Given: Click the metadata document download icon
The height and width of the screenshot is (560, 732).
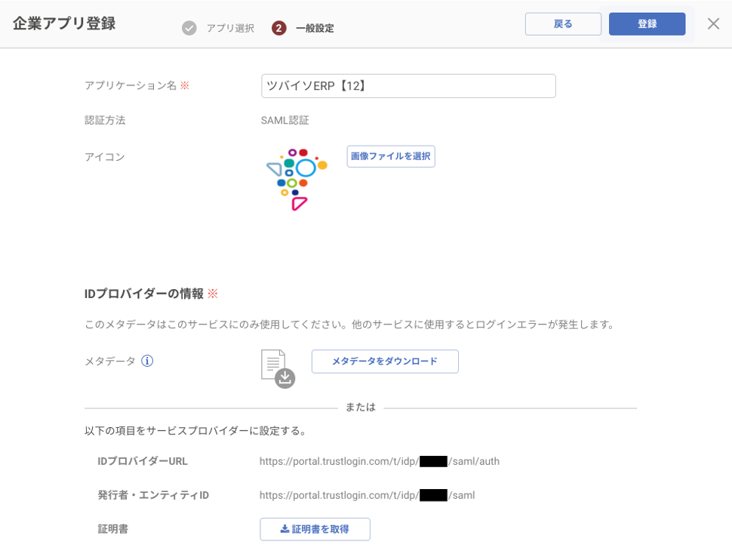Looking at the screenshot, I should click(x=277, y=368).
